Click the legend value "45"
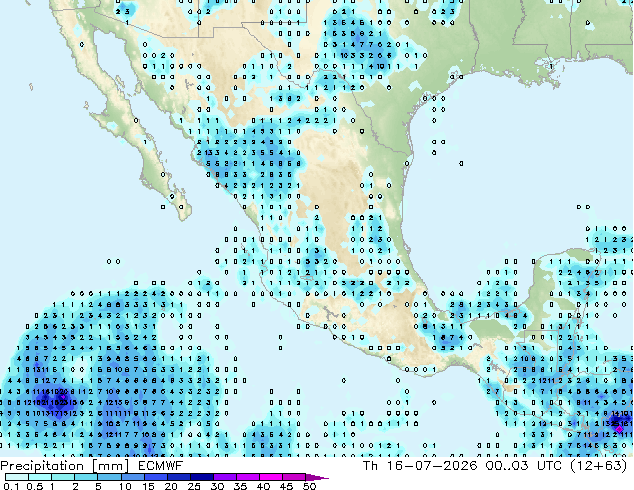Screen dimensions: 634x490 [x=286, y=486]
